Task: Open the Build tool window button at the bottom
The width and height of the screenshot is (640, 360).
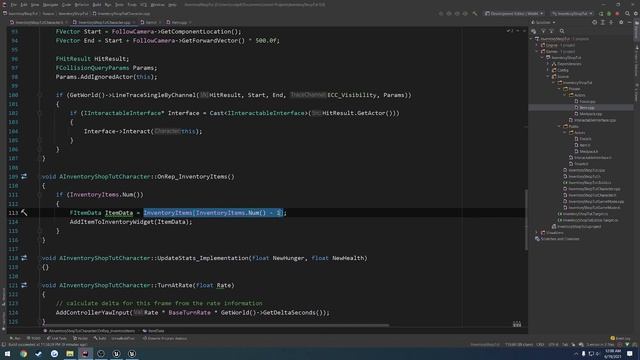Action: point(100,338)
